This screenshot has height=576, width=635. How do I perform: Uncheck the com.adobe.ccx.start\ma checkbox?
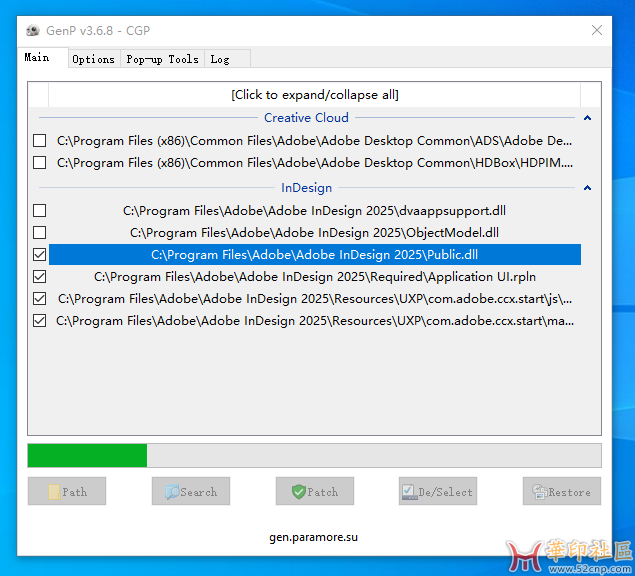pyautogui.click(x=40, y=321)
